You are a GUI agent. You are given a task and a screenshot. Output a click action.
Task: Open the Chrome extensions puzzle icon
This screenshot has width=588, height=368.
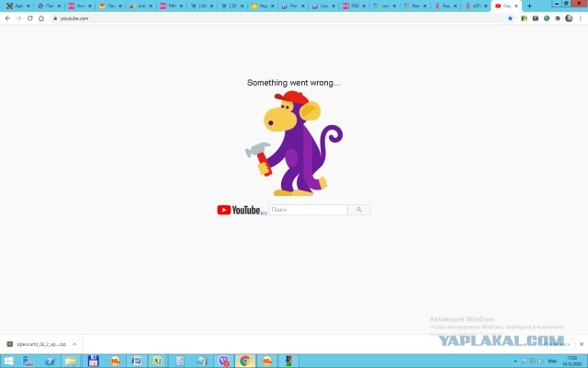(x=558, y=18)
